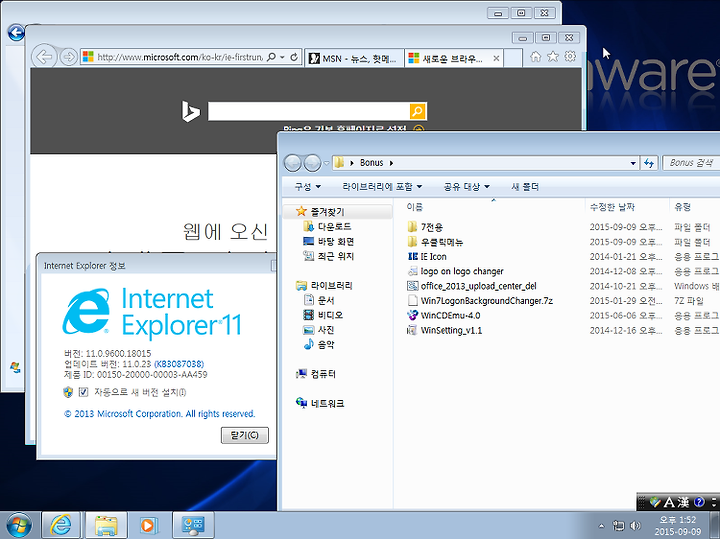720x539 pixels.
Task: Expand IE address bar dropdown arrow
Action: (x=282, y=57)
